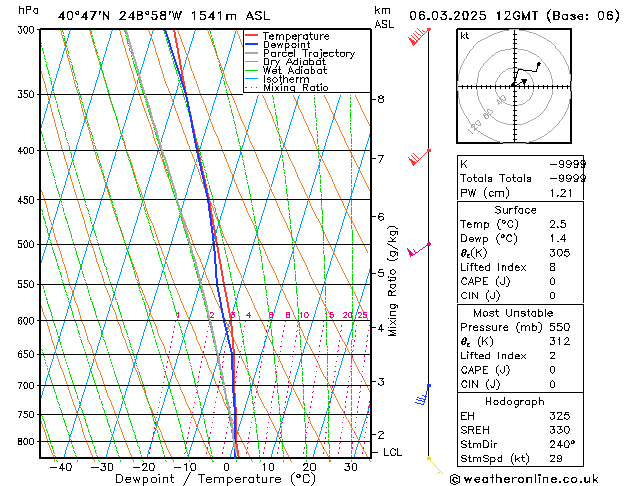Select the hodograph circle plot

click(x=515, y=87)
